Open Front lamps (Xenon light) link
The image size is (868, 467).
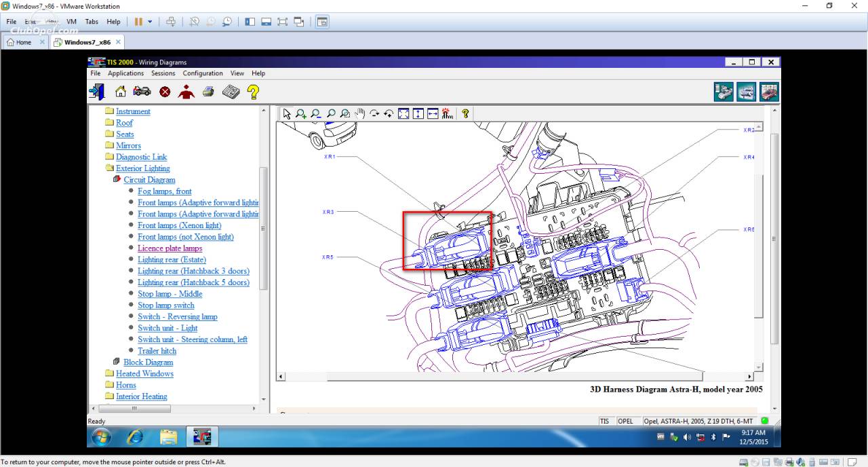pyautogui.click(x=180, y=225)
